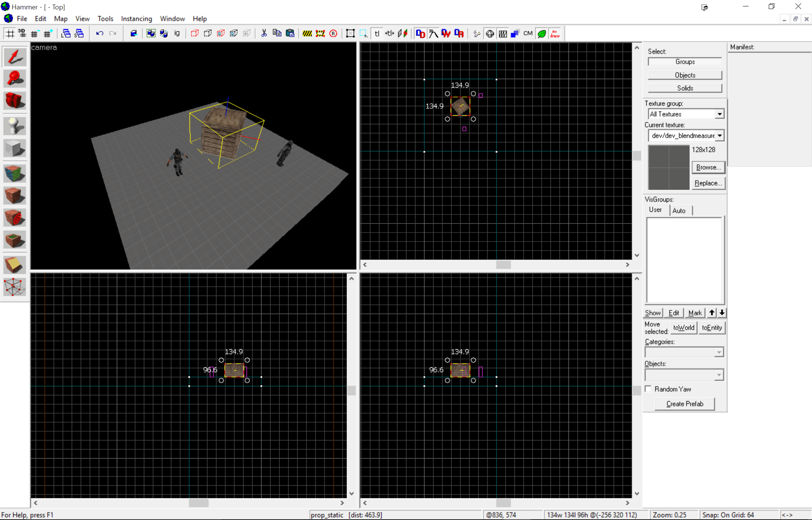Toggle select-by-handles box icon
The height and width of the screenshot is (520, 812).
350,33
